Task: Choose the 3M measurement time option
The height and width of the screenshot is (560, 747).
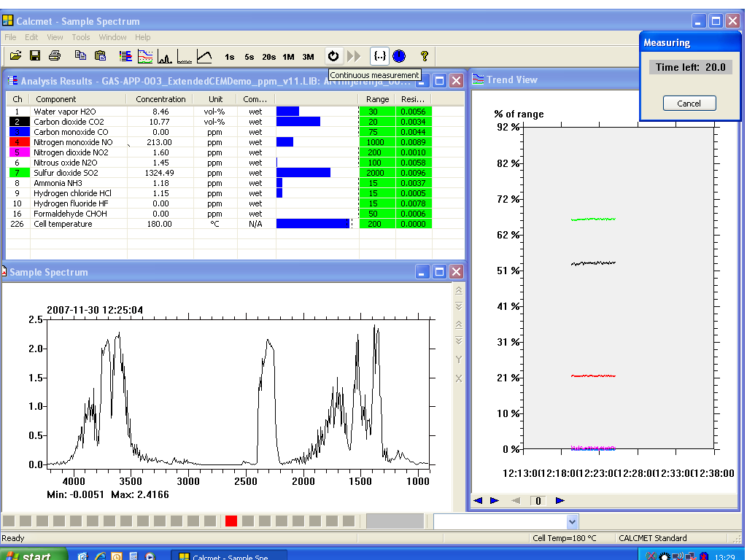Action: coord(309,56)
